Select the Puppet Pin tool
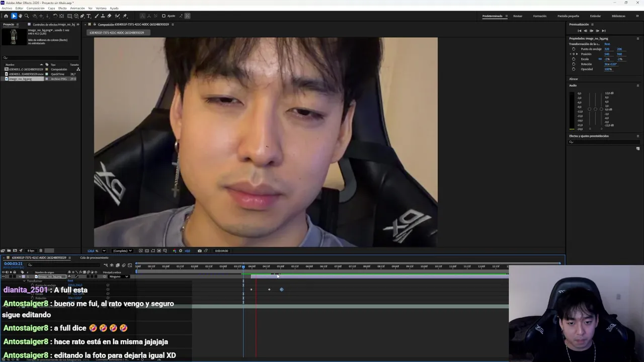 point(125,16)
